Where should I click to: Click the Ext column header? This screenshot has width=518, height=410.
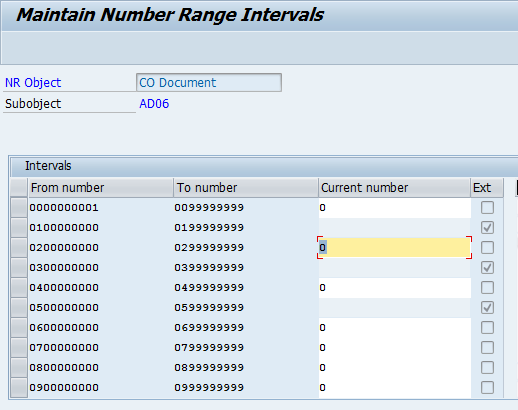click(487, 188)
